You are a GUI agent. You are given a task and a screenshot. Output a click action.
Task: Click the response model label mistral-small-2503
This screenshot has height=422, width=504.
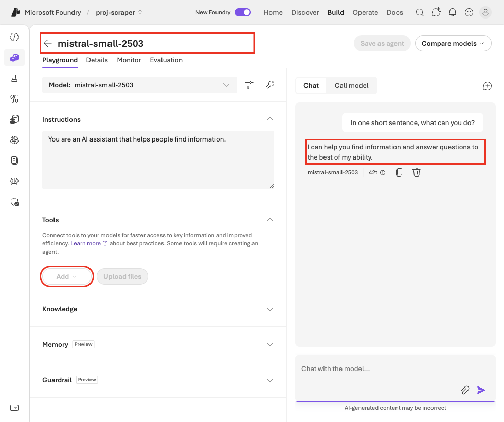point(333,173)
